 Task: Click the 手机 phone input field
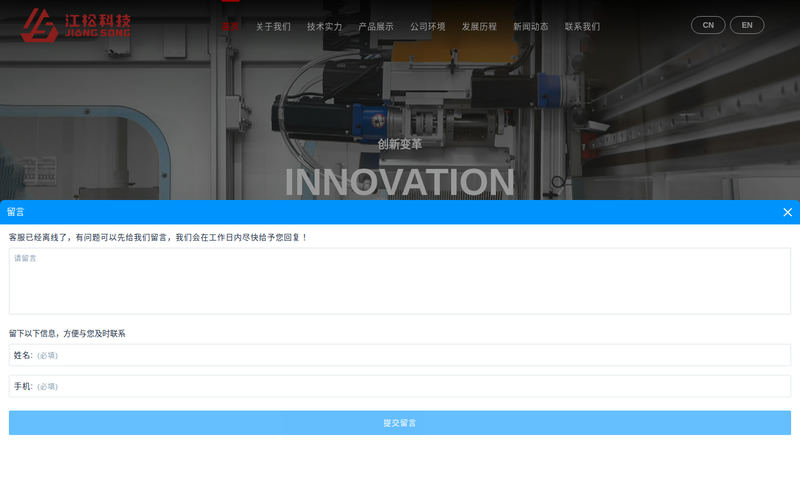tap(400, 386)
